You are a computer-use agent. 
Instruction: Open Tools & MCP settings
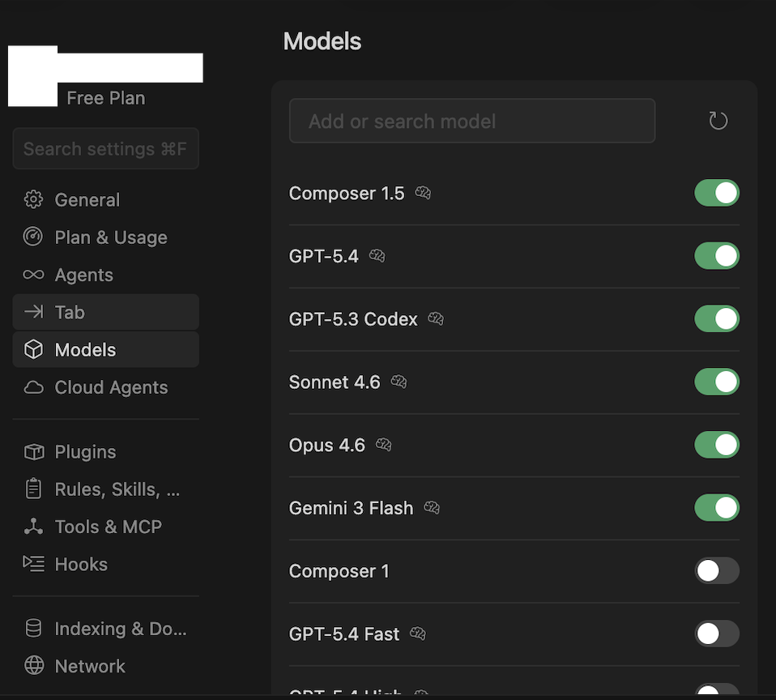coord(108,527)
